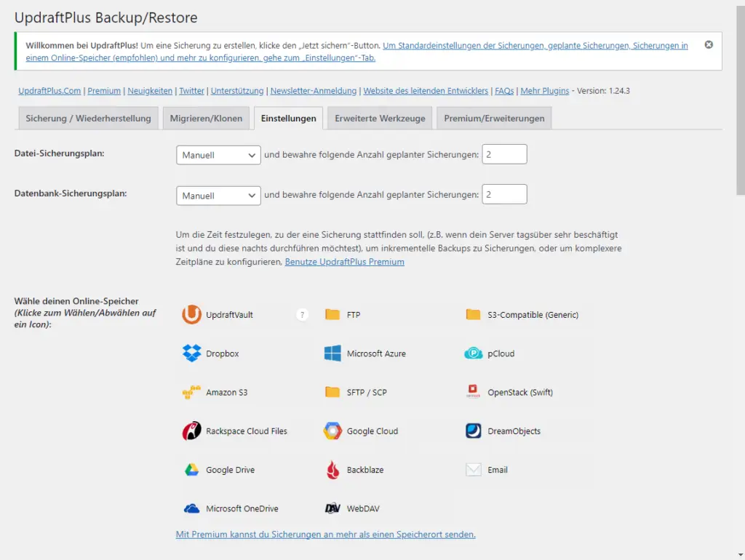Click the scrollbar down arrow

pos(741,555)
